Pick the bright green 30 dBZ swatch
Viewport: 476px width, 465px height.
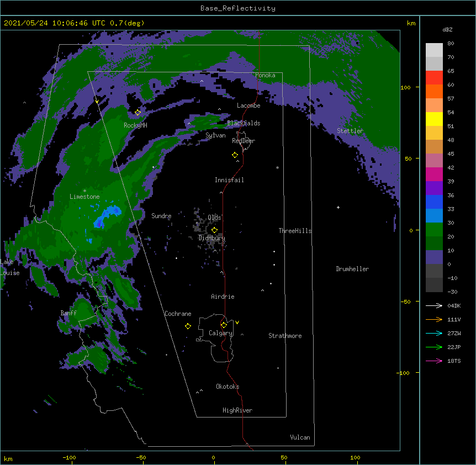tap(434, 230)
